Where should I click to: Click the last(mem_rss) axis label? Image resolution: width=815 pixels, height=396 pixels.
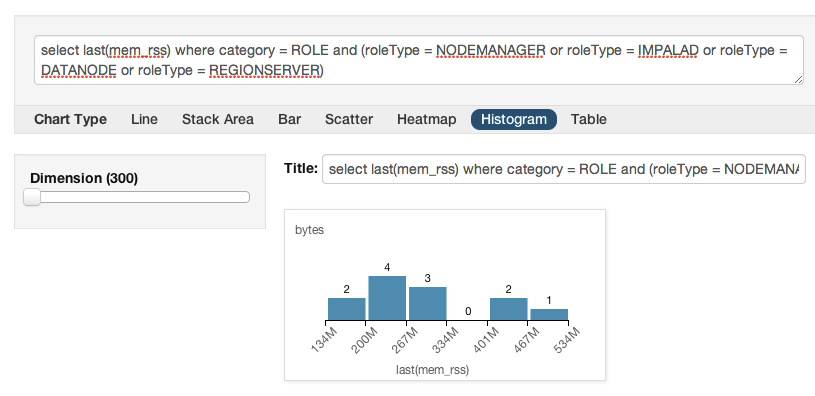(x=432, y=369)
